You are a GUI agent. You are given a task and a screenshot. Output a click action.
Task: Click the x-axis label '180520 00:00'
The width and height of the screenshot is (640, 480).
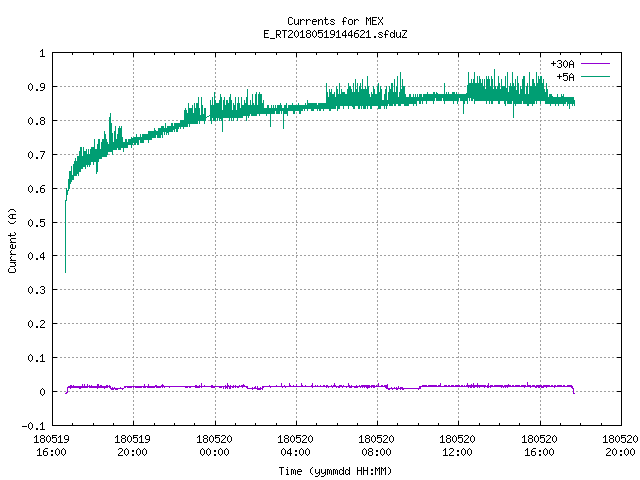point(214,446)
